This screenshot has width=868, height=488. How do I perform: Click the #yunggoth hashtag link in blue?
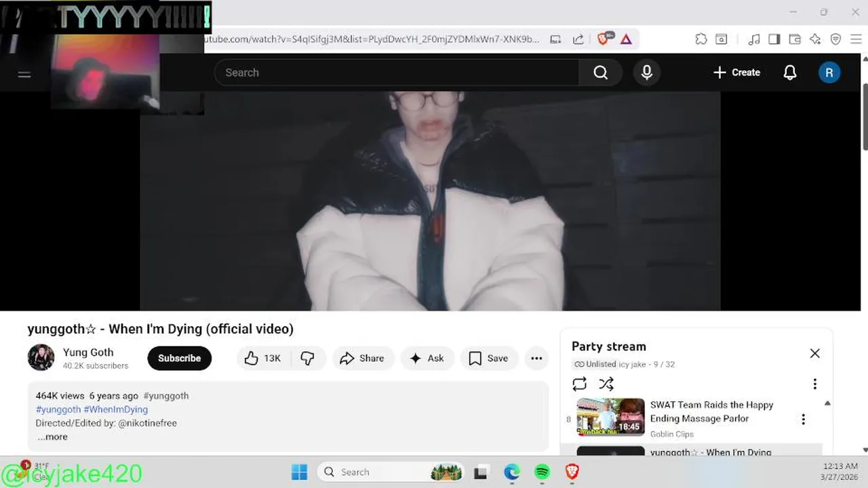coord(58,409)
